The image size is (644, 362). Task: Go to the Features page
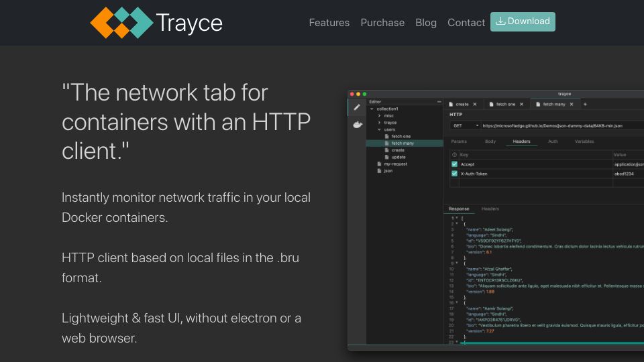pos(329,23)
